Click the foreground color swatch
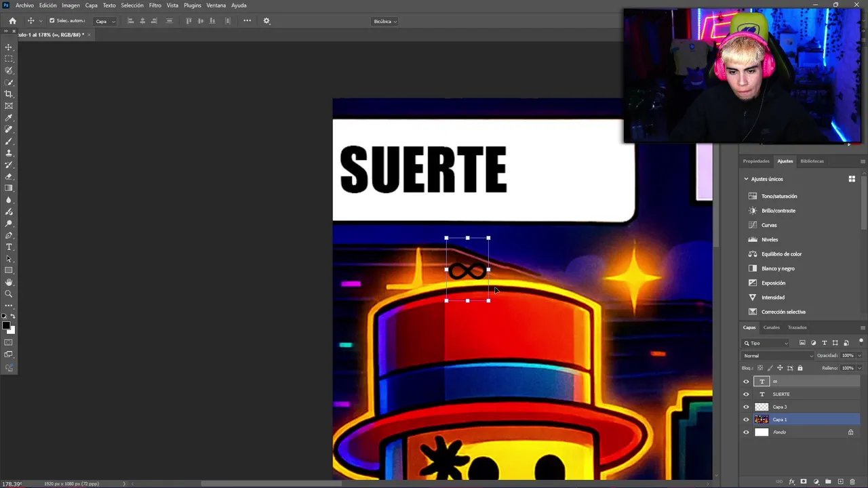This screenshot has width=868, height=488. pos(7,326)
